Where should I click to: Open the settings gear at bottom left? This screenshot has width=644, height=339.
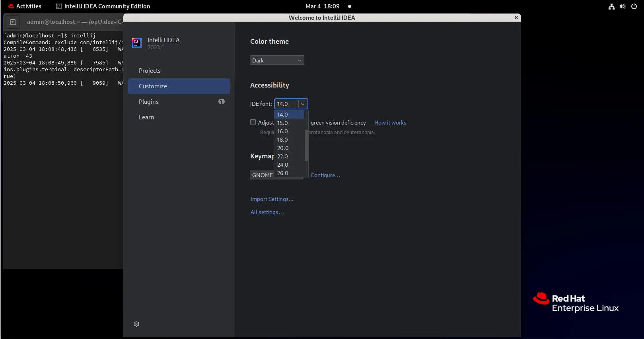(136, 324)
